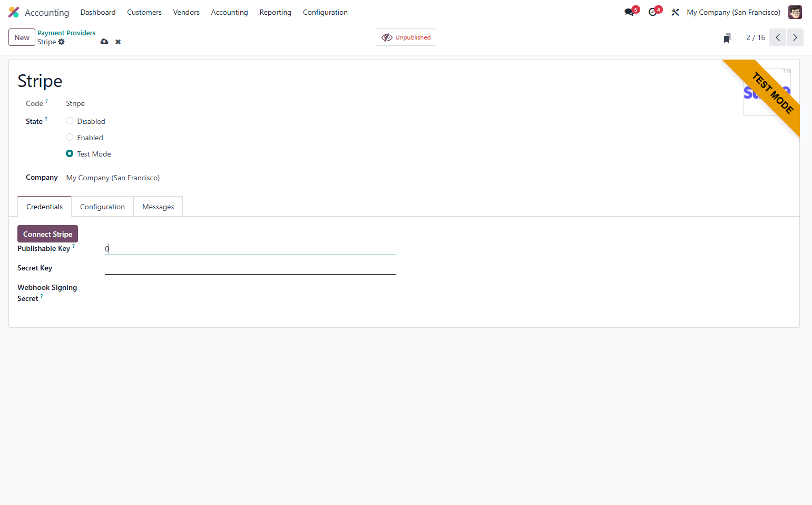
Task: Click the New button
Action: pyautogui.click(x=22, y=37)
